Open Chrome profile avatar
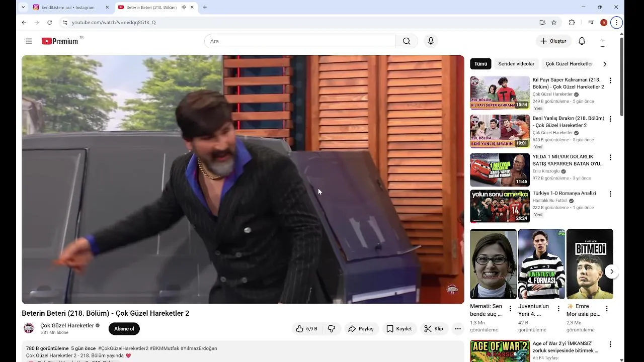Image resolution: width=644 pixels, height=362 pixels. click(x=604, y=23)
